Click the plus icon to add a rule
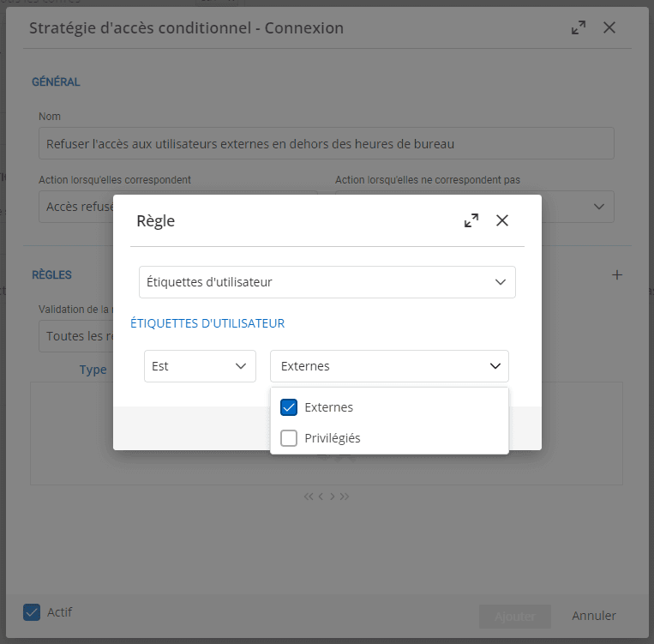 [x=616, y=275]
